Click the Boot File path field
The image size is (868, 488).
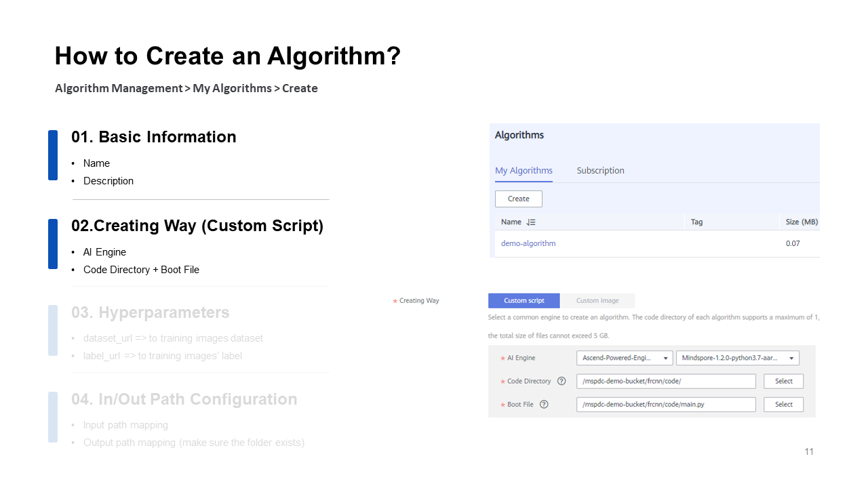(x=665, y=405)
